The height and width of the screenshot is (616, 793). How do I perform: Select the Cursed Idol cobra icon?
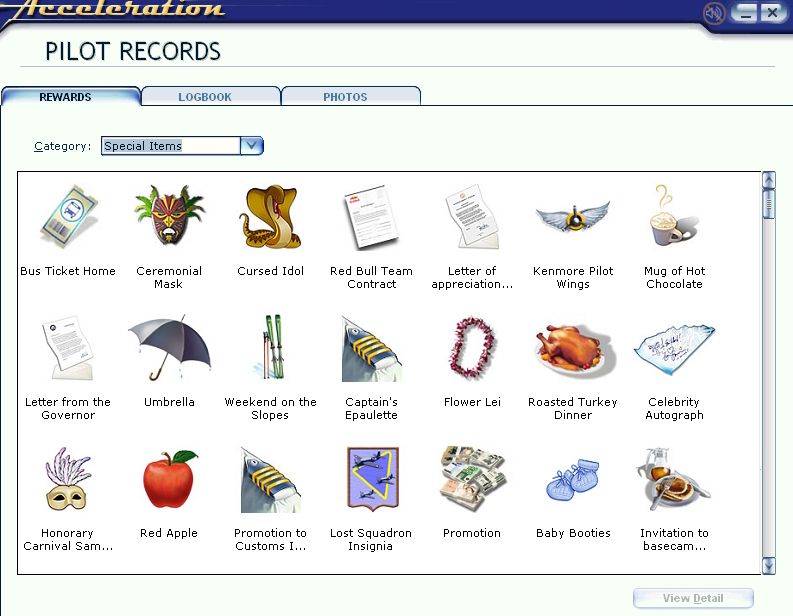[271, 217]
